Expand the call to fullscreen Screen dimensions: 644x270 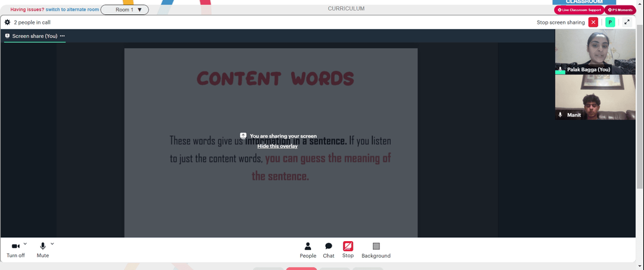(x=627, y=22)
